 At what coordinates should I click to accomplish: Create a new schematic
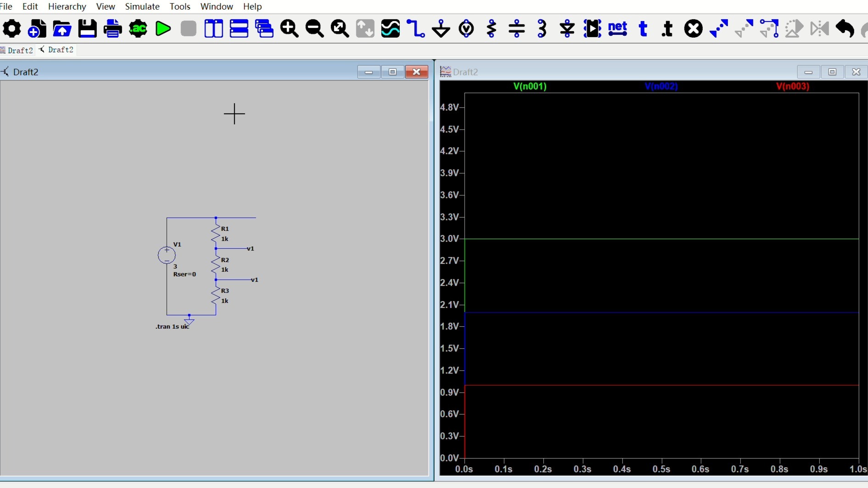coord(37,28)
